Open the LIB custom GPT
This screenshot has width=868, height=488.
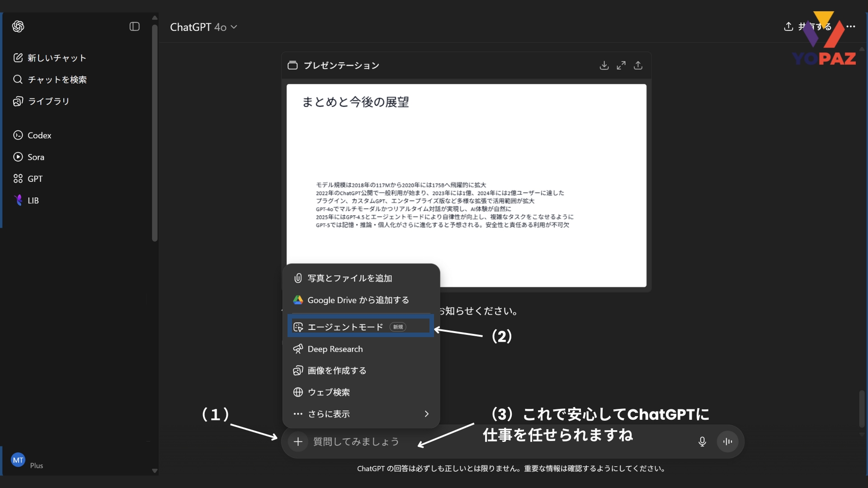(26, 200)
